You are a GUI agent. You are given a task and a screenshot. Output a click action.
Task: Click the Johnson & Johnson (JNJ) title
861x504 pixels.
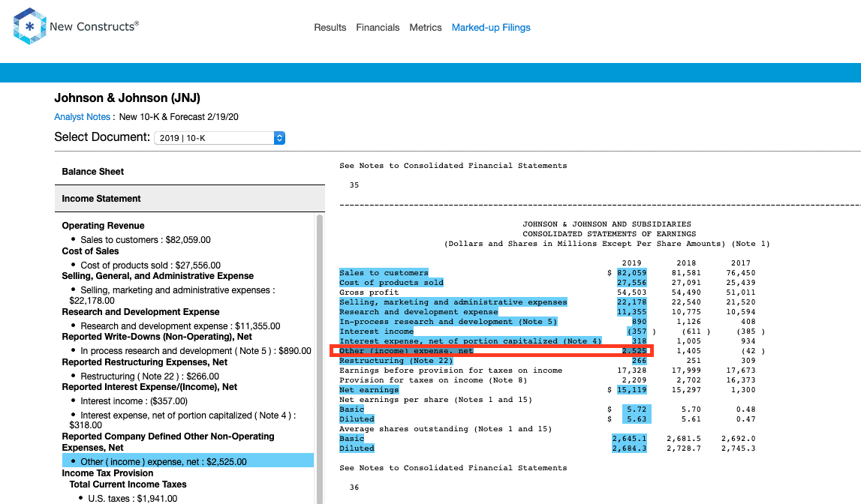point(128,98)
